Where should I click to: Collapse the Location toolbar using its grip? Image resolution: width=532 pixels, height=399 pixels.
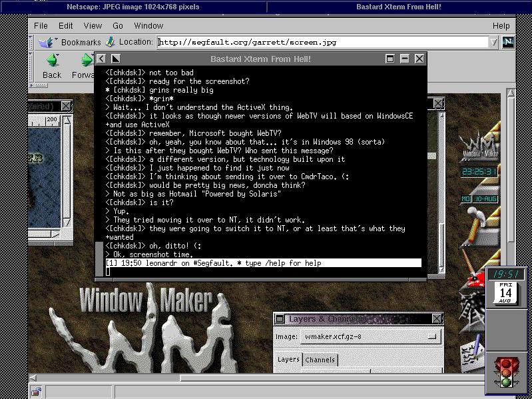coord(31,43)
